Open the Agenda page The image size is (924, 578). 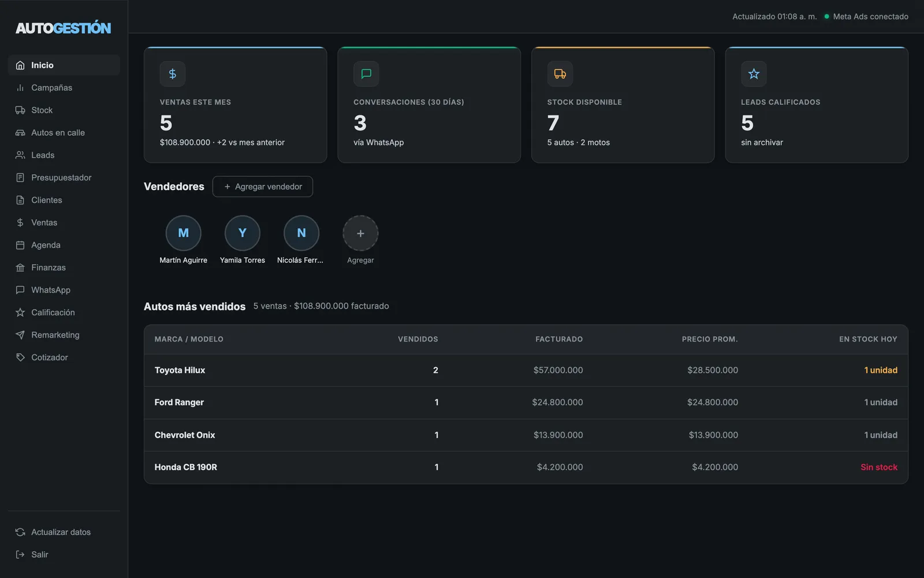pos(64,245)
